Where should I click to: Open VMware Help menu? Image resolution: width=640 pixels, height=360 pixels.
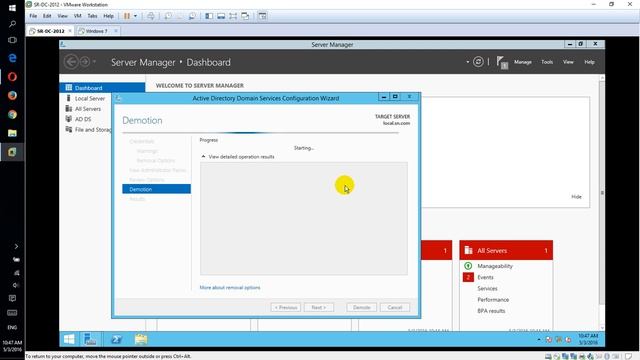[x=108, y=16]
